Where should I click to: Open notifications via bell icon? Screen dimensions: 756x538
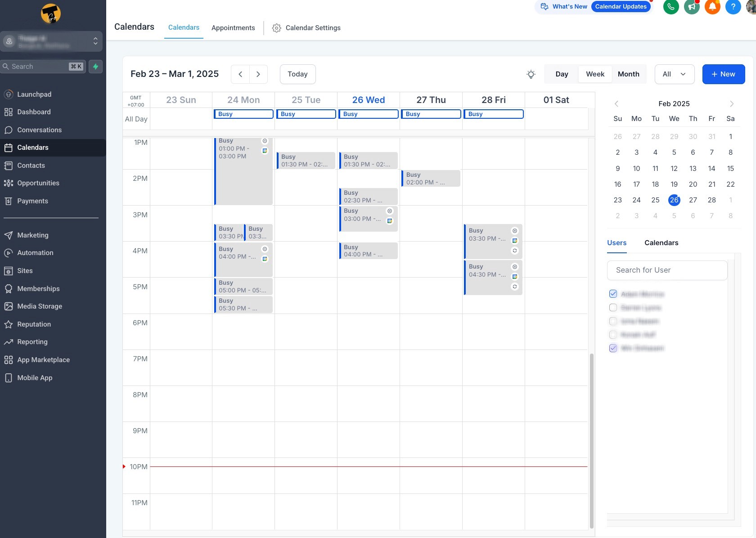coord(712,7)
